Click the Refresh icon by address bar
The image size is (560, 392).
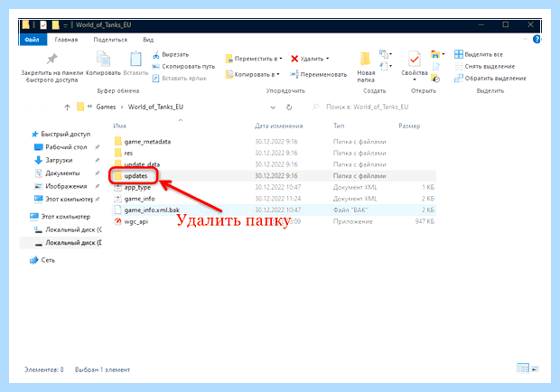[x=289, y=107]
